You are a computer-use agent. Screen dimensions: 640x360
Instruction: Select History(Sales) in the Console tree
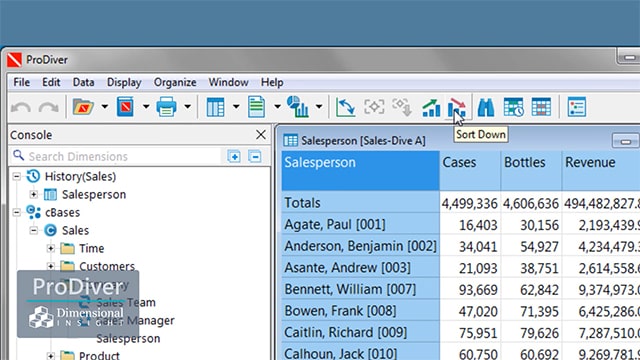(80, 176)
